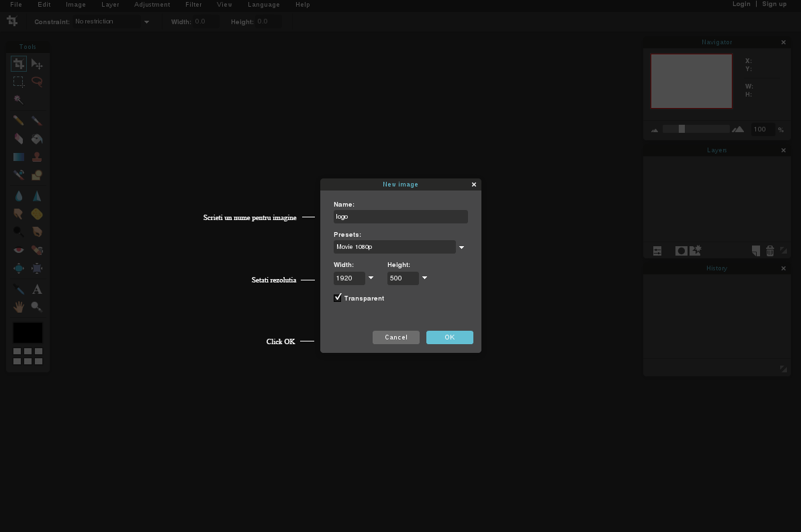The width and height of the screenshot is (801, 532).
Task: Click the Navigator zoom slider handle
Action: [681, 129]
